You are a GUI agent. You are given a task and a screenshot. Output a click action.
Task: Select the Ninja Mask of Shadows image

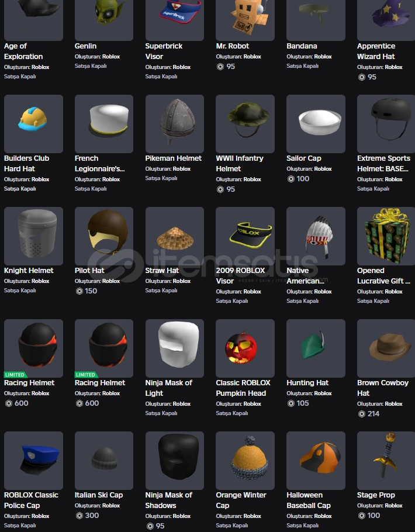(x=174, y=461)
